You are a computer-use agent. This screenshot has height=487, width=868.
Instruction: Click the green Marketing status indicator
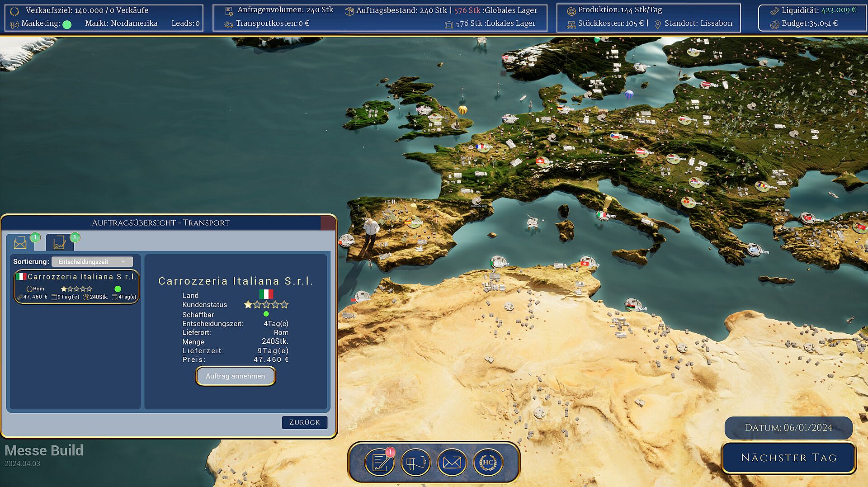pos(67,24)
